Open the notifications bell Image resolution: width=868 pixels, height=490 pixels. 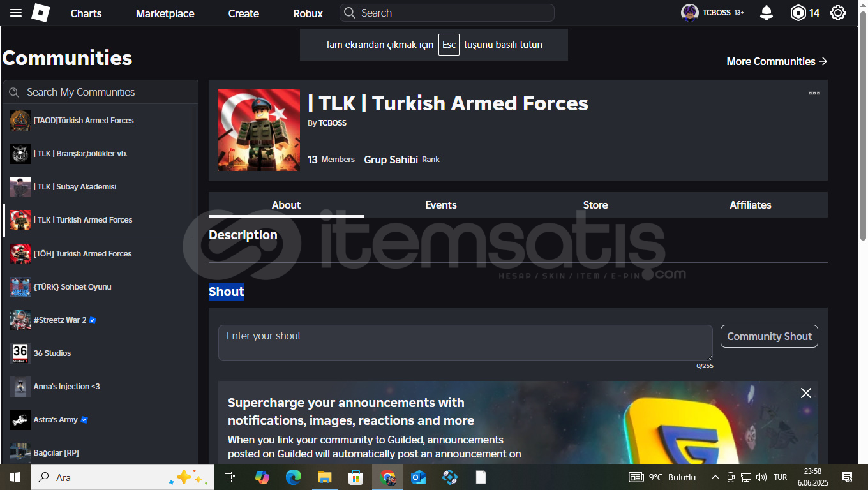[767, 13]
